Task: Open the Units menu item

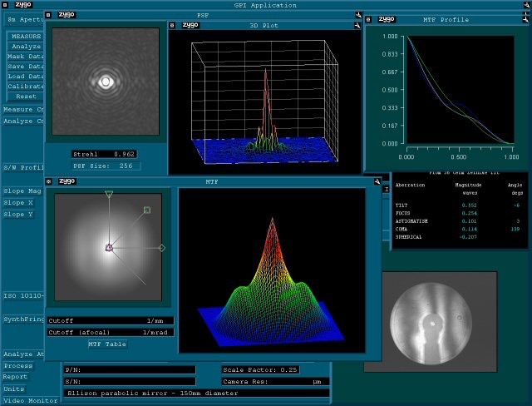Action: tap(14, 389)
